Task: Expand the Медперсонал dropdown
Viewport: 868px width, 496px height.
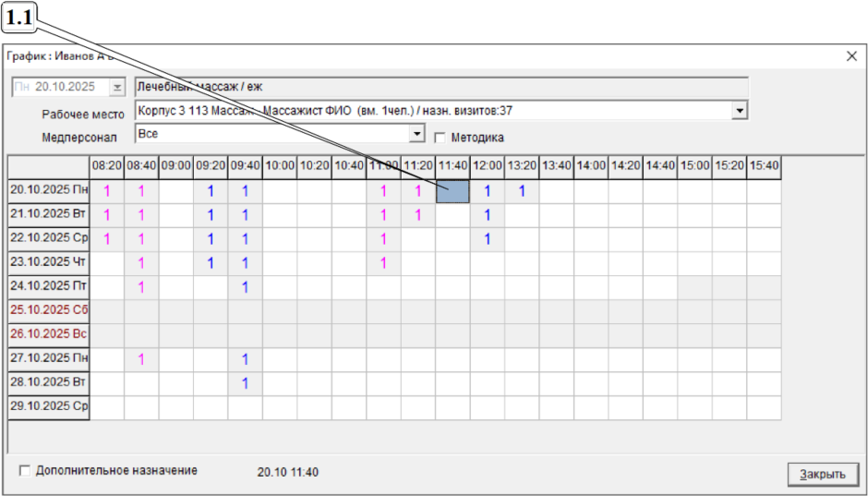Action: [417, 134]
